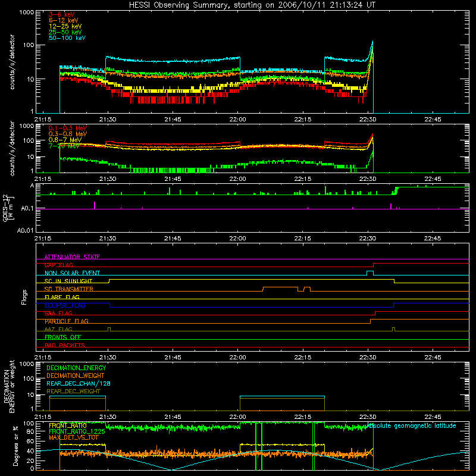The image size is (476, 476).
Task: Click the cyan decimation block after 22:00
Action: pos(282,396)
